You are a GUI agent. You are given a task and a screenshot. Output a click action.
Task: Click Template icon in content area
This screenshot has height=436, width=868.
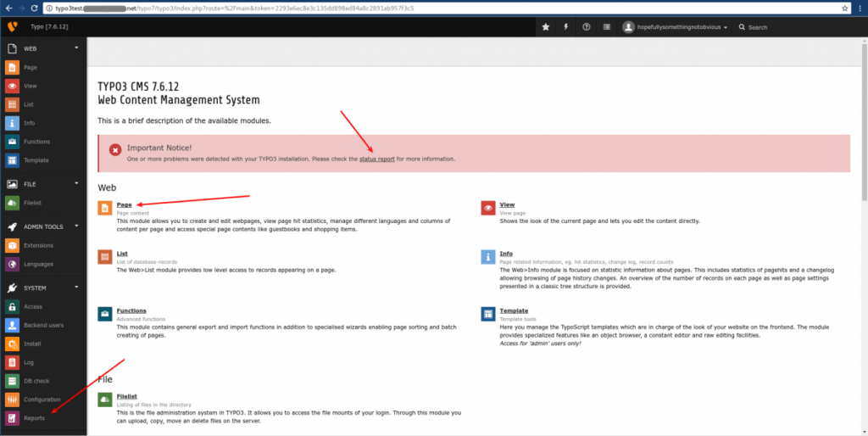488,314
